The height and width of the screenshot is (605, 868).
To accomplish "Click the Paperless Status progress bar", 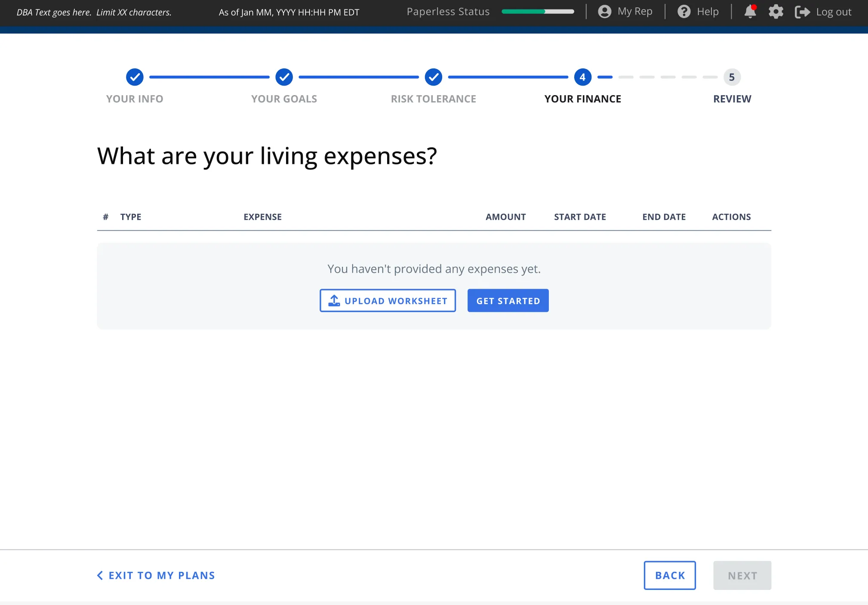I will point(538,12).
